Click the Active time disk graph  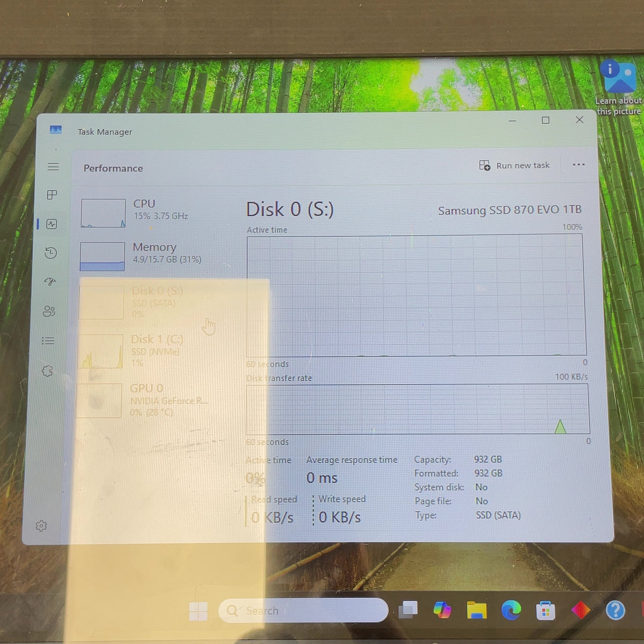pyautogui.click(x=416, y=295)
